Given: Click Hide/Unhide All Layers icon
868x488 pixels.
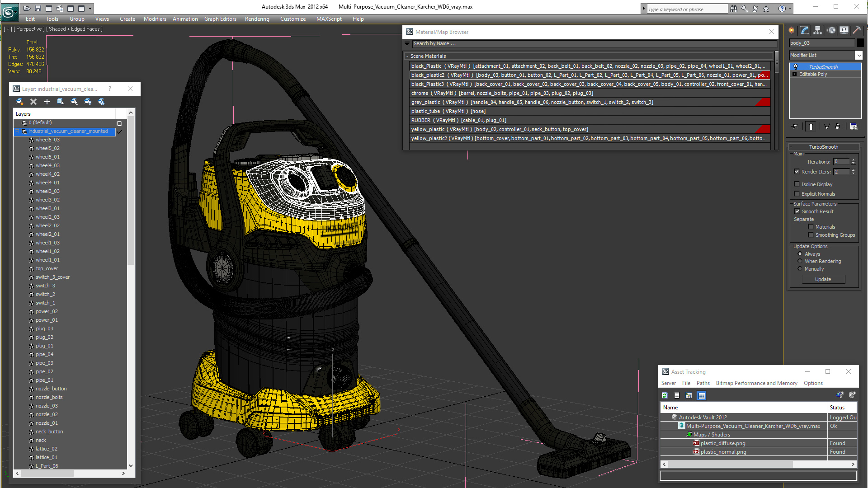Looking at the screenshot, I should pos(88,102).
